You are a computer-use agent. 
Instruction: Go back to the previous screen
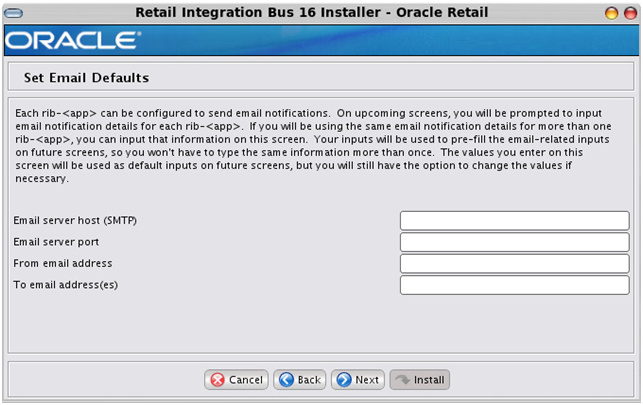click(x=300, y=380)
